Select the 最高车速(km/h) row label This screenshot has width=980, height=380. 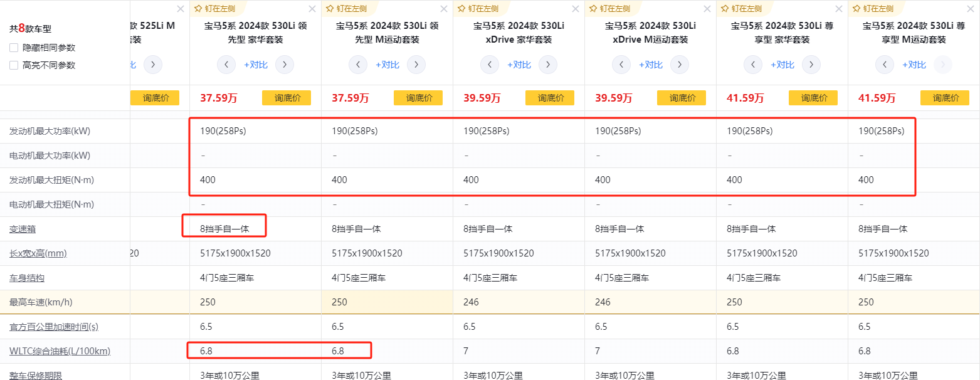tap(41, 302)
